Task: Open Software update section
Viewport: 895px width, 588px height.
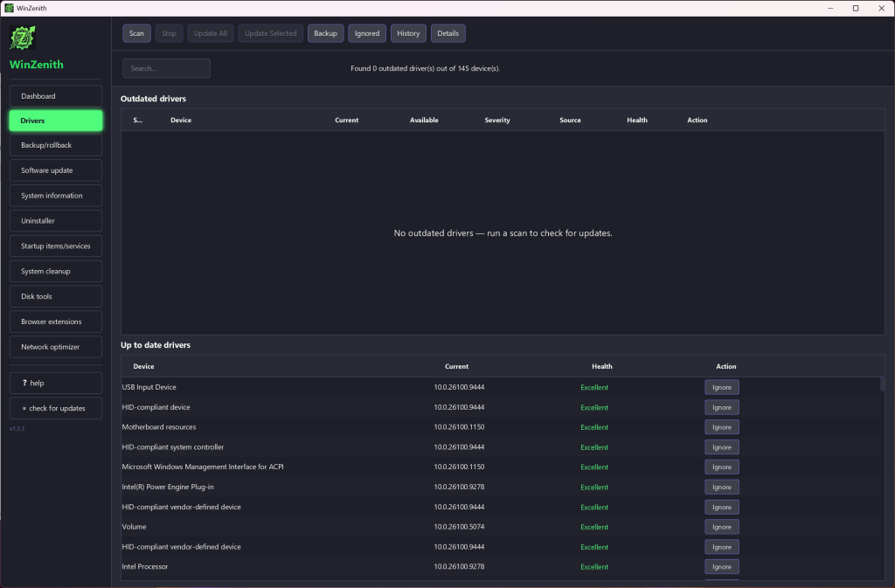Action: click(x=56, y=170)
